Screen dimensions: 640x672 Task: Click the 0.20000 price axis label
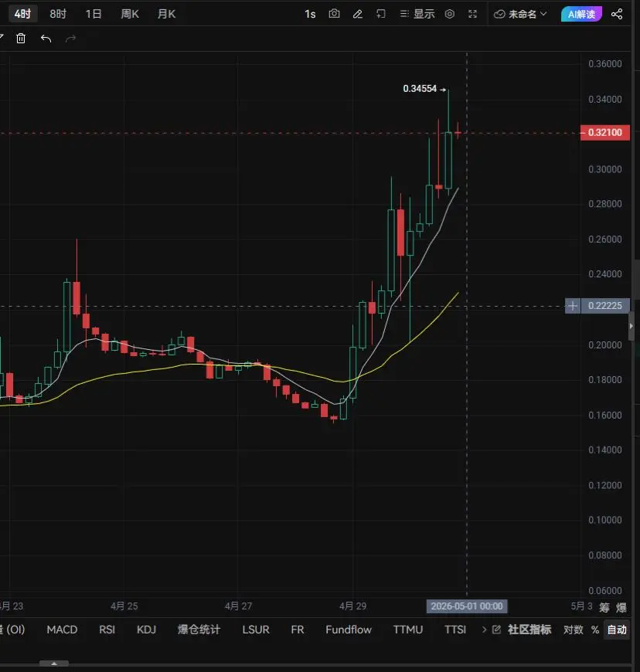[604, 345]
